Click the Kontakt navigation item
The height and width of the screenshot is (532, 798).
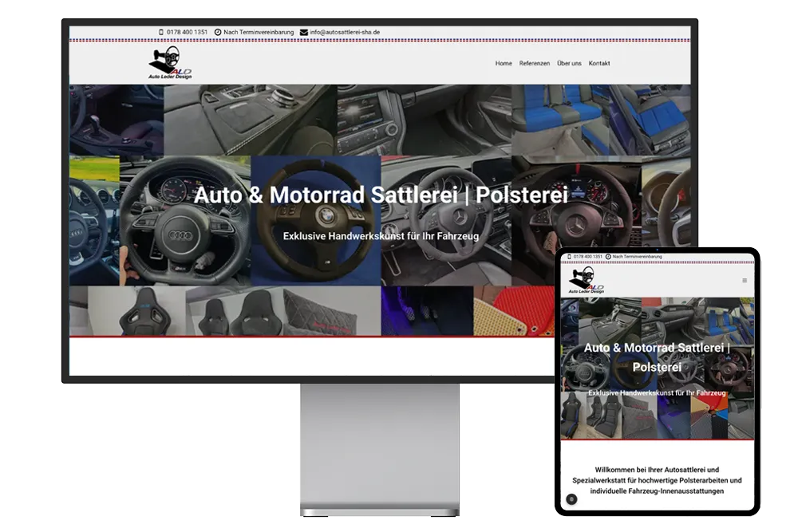pyautogui.click(x=599, y=63)
